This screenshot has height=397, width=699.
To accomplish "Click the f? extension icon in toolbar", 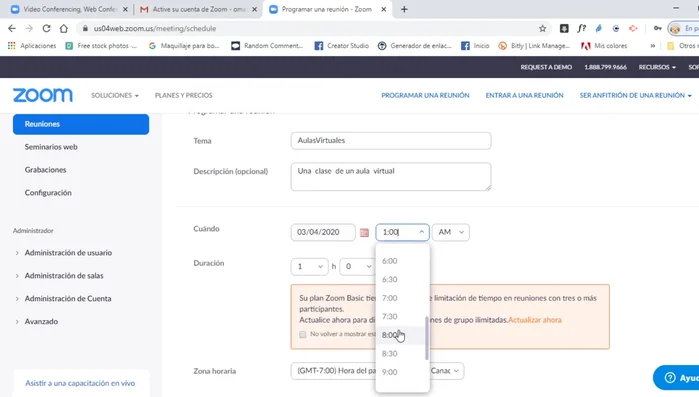I will (x=581, y=29).
